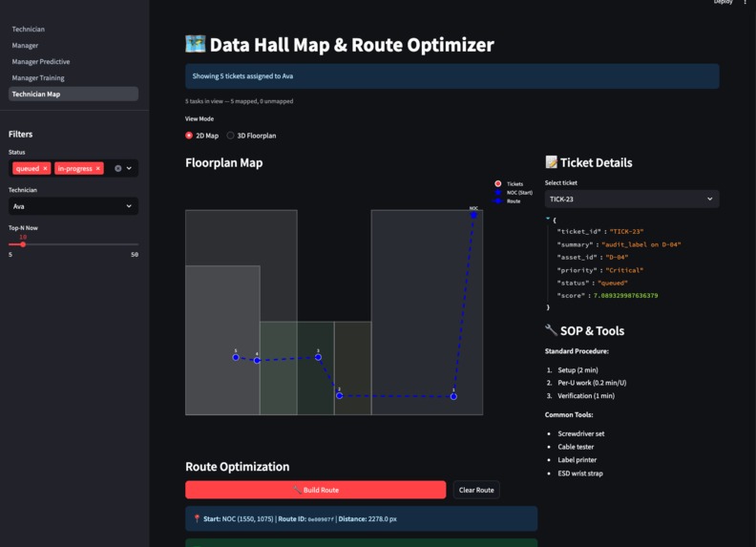Open the Select ticket dropdown TICK-23
This screenshot has width=756, height=547.
coord(632,199)
